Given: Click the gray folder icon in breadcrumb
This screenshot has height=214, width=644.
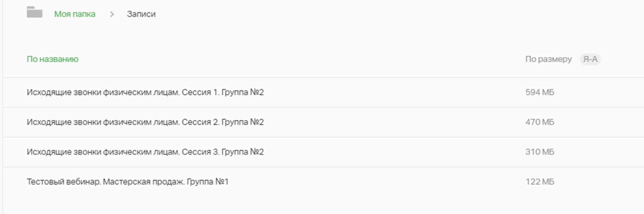Looking at the screenshot, I should [x=35, y=12].
